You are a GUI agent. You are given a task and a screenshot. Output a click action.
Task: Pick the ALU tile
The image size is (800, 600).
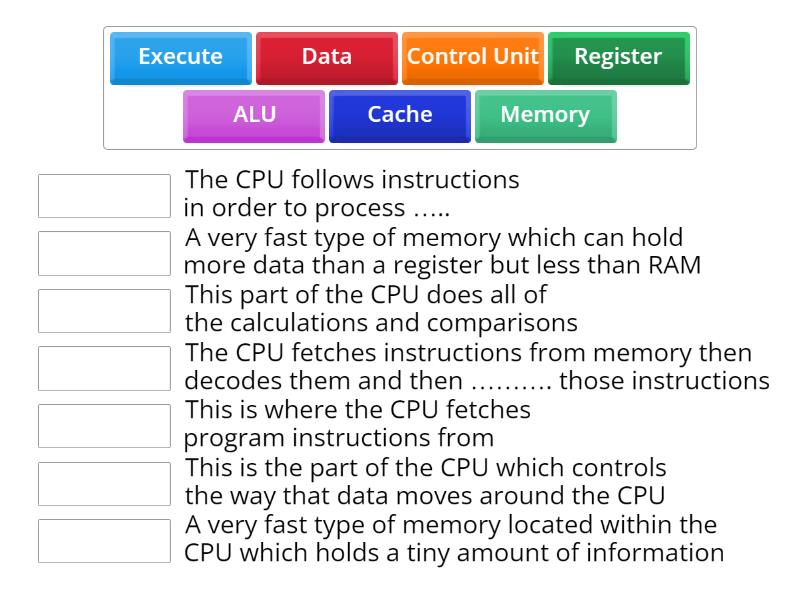(252, 115)
